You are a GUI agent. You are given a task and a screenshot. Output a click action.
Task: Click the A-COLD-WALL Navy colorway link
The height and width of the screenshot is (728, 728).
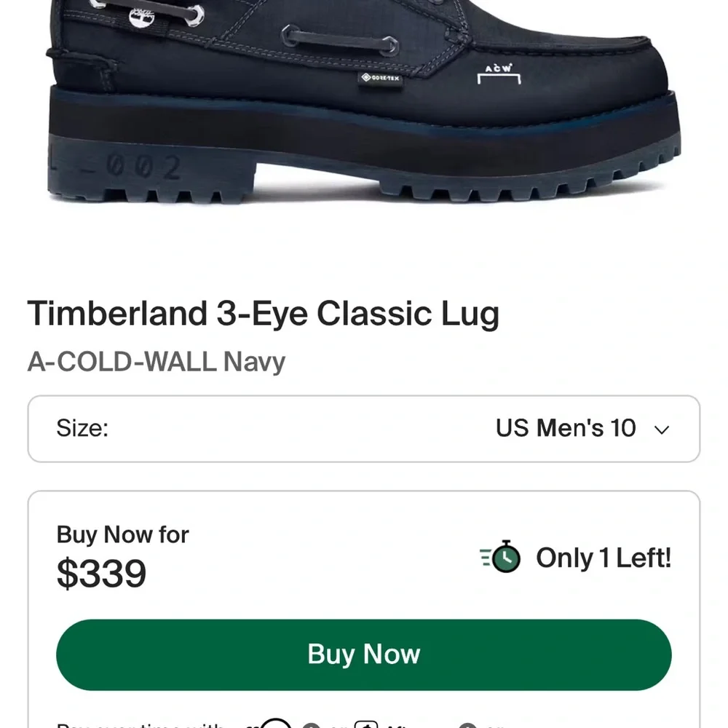click(x=157, y=362)
